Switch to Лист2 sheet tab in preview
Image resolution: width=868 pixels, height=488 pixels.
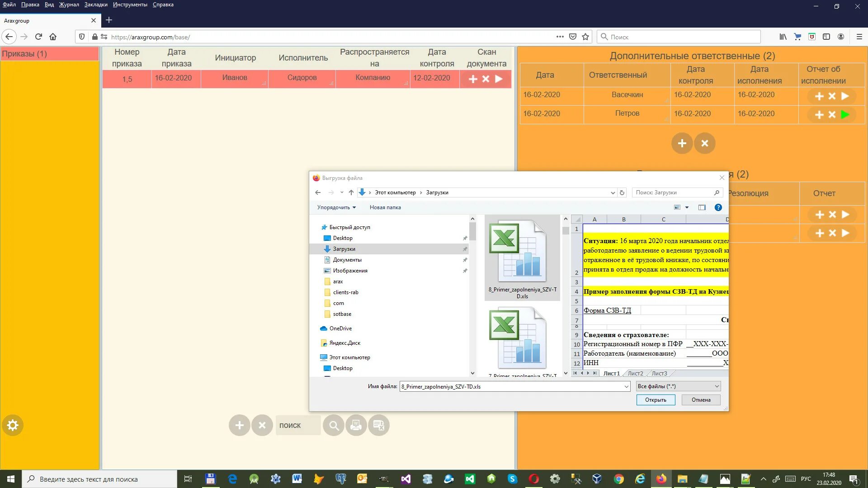click(635, 373)
